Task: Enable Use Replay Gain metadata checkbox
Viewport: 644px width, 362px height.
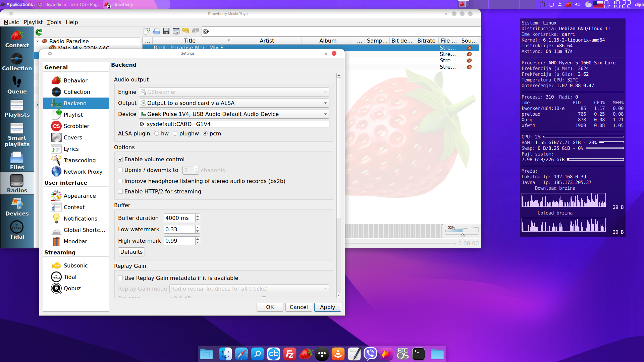Action: click(120, 278)
